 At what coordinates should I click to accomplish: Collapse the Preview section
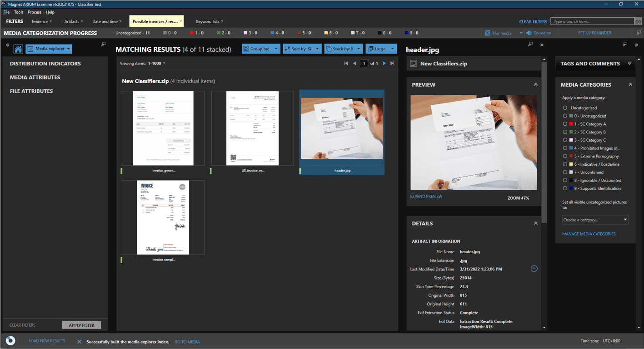[x=535, y=85]
